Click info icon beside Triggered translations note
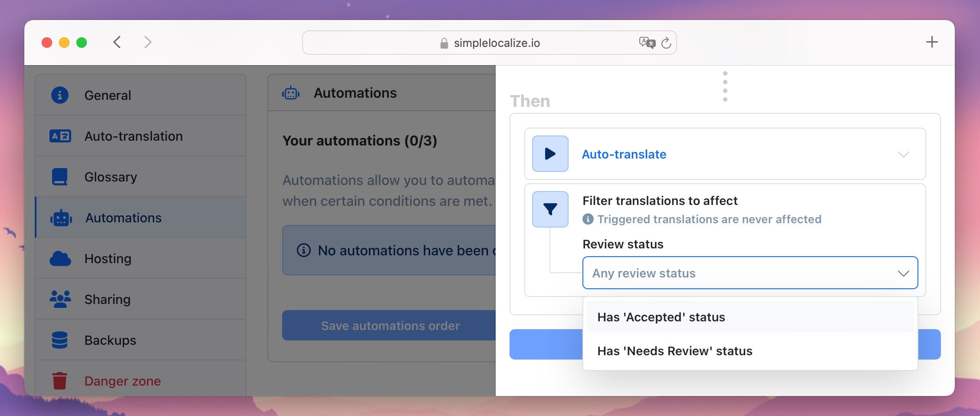Image resolution: width=980 pixels, height=416 pixels. [x=588, y=219]
